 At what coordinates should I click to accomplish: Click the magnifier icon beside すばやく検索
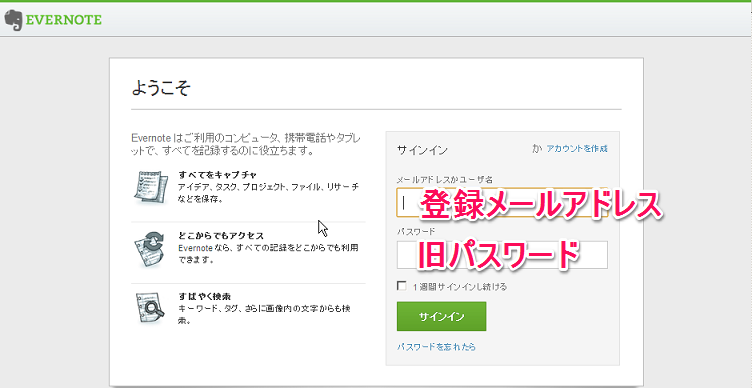tap(150, 308)
